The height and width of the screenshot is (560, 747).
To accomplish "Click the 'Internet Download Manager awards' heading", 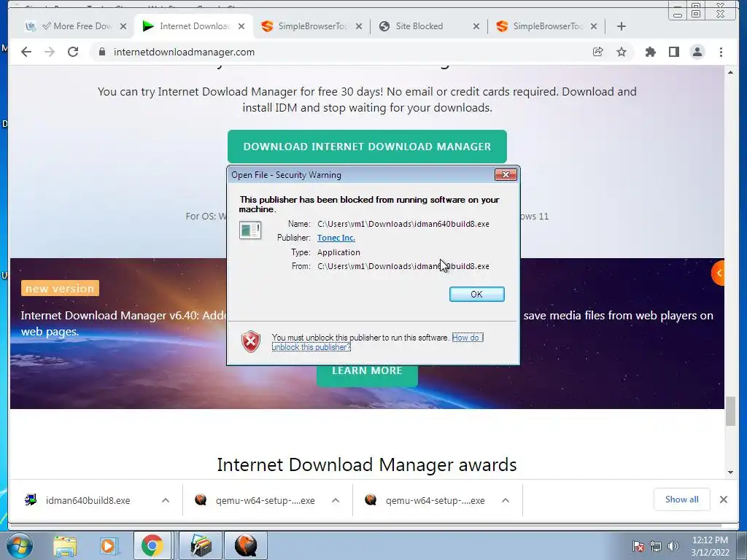I will (367, 464).
